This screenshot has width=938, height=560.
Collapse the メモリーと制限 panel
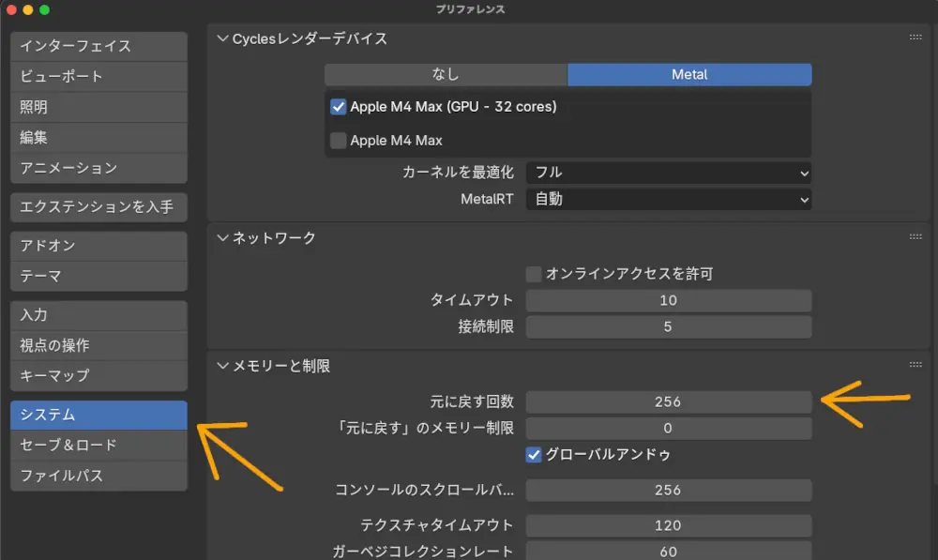coord(222,366)
